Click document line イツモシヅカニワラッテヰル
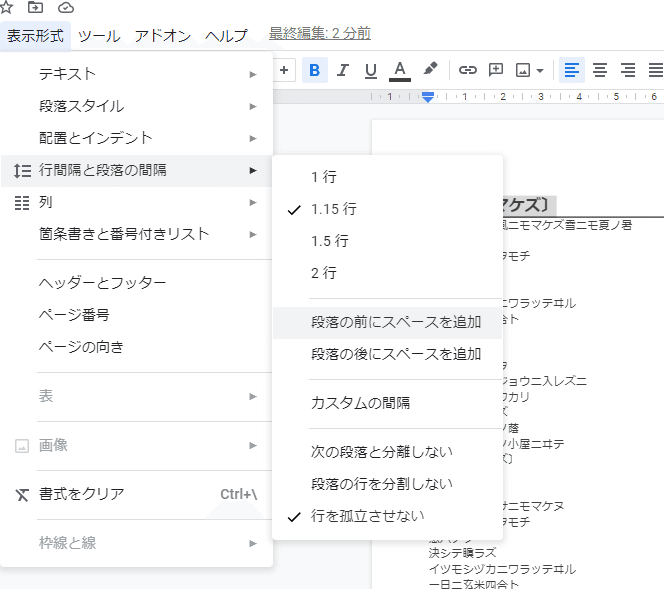Viewport: 664px width, 589px height. 502,569
